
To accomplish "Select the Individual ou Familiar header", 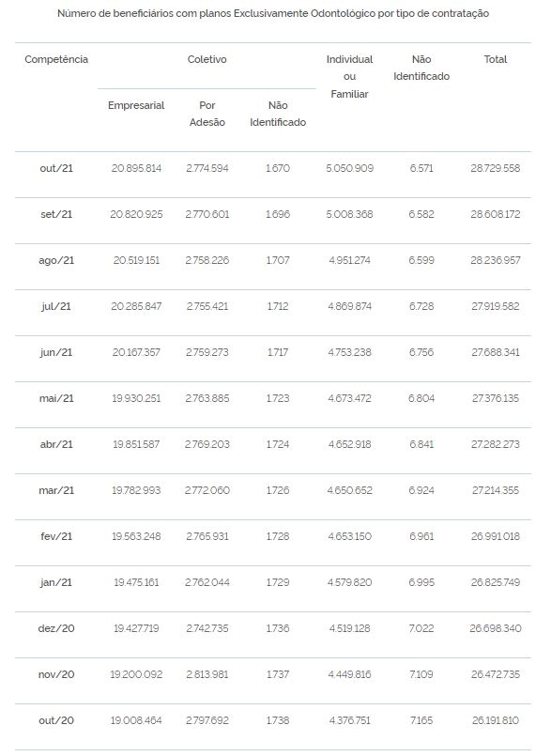I will [349, 77].
